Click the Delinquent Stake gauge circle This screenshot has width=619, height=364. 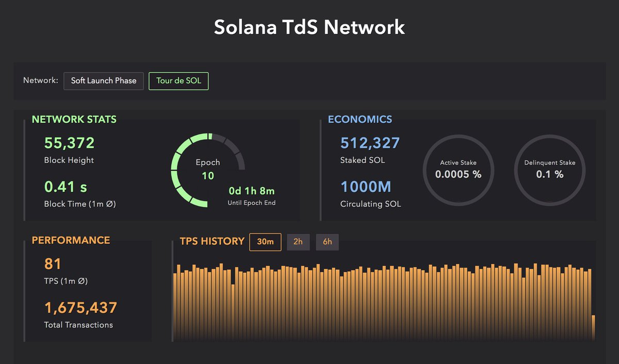[x=550, y=170]
